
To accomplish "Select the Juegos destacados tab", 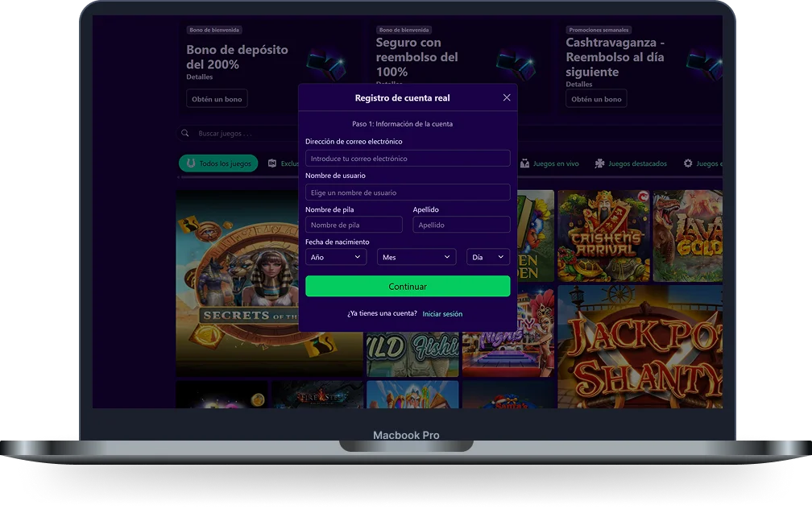I will click(x=630, y=163).
